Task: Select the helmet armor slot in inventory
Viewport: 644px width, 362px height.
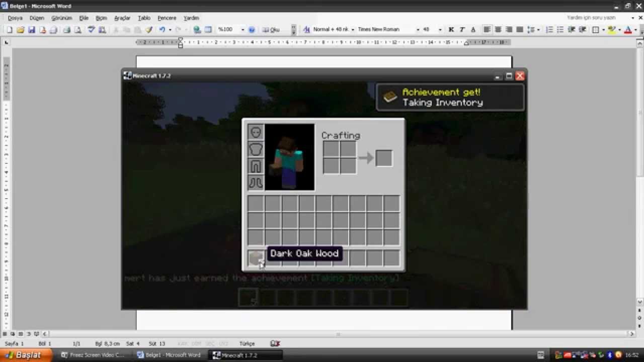Action: click(x=256, y=132)
